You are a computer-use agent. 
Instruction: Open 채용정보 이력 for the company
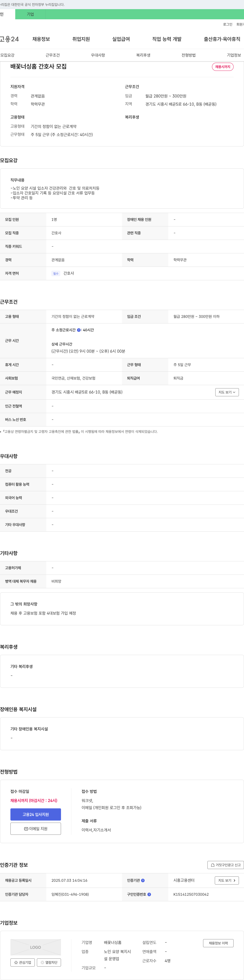tap(218, 943)
